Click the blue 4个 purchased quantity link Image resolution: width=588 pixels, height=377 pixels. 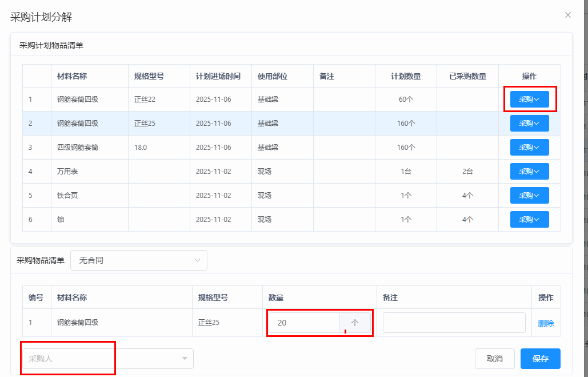click(467, 220)
